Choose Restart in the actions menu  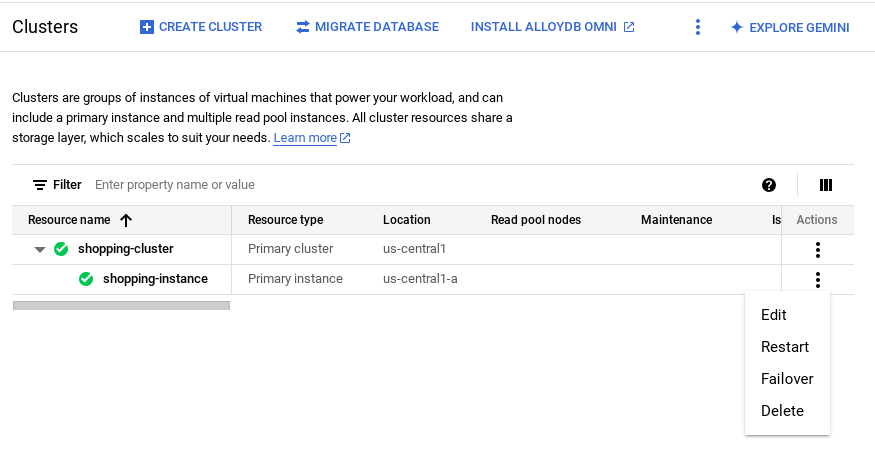point(785,347)
